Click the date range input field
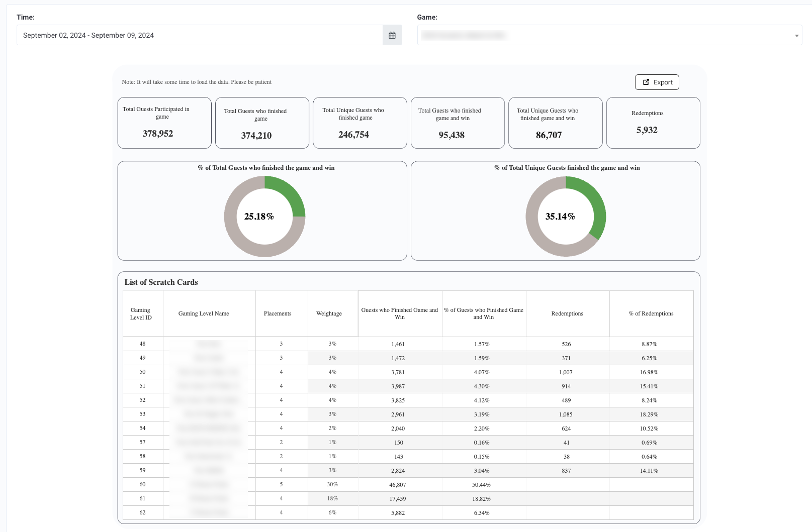The image size is (812, 532). click(x=200, y=35)
